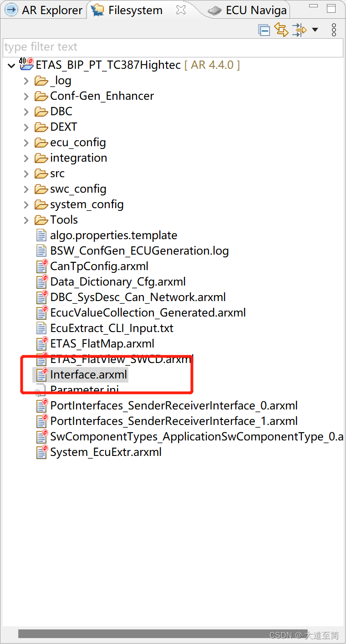The height and width of the screenshot is (644, 346).
Task: Click the Link with Editor arrows icon
Action: tap(281, 29)
